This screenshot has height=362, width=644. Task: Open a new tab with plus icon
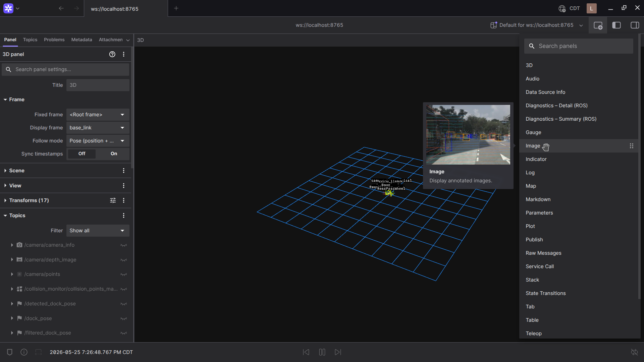[x=176, y=8]
